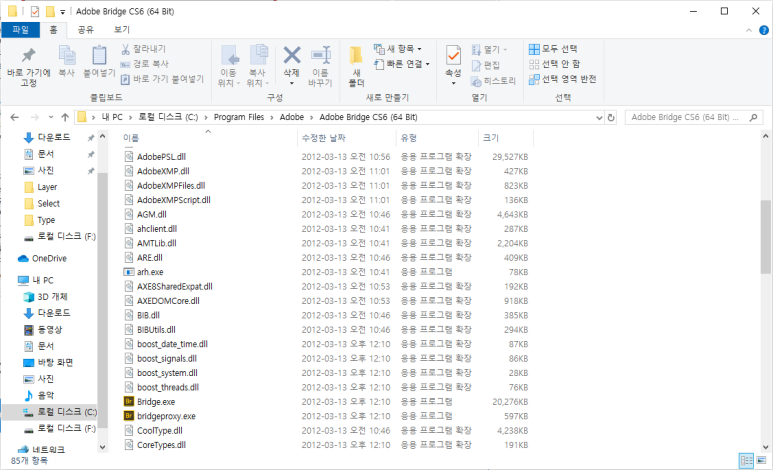Select bridgeproxy.exe in the file list
The height and width of the screenshot is (470, 773).
pyautogui.click(x=166, y=416)
